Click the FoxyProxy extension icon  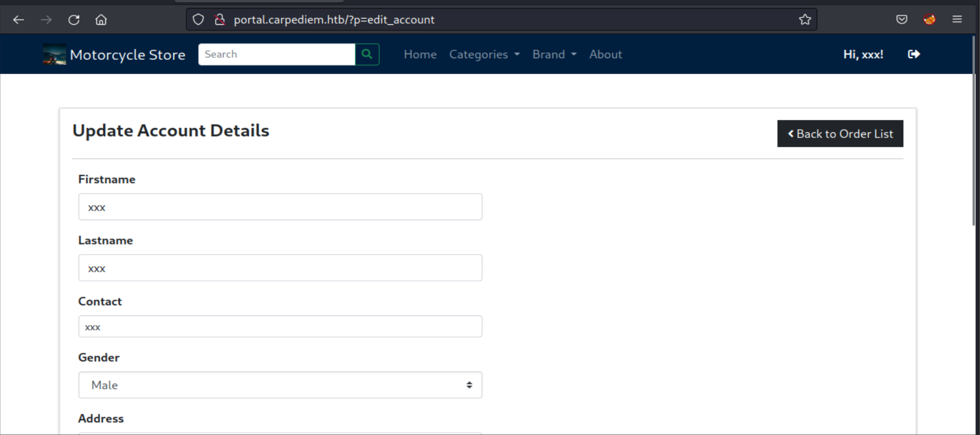tap(929, 20)
